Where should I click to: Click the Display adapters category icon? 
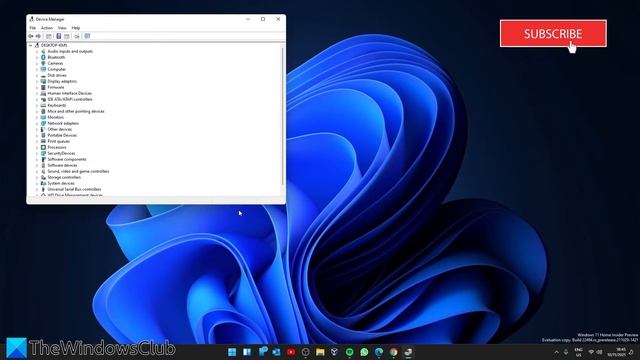[43, 81]
